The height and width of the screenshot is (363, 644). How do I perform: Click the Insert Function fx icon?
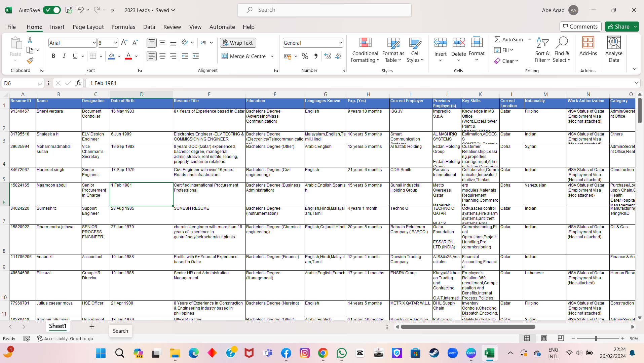tap(78, 83)
